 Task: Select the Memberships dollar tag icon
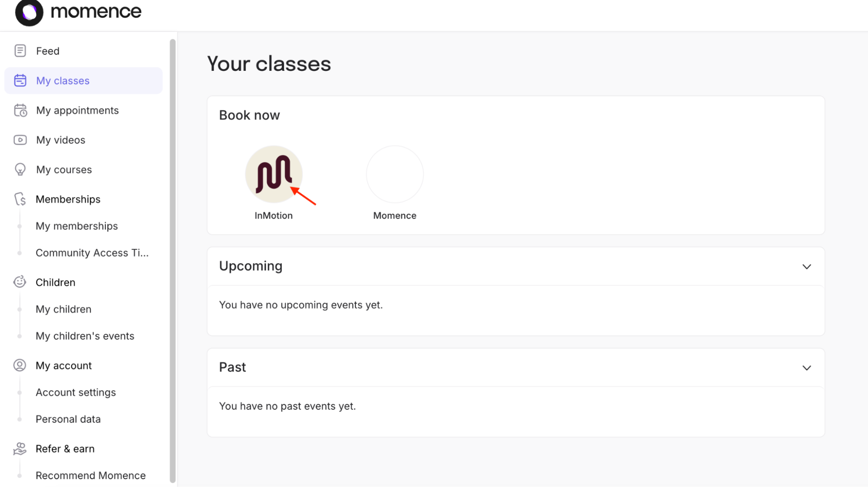(x=20, y=199)
